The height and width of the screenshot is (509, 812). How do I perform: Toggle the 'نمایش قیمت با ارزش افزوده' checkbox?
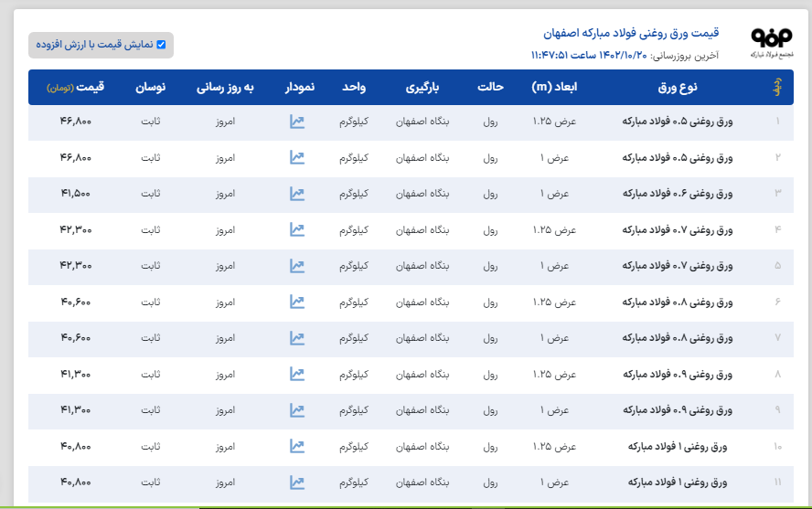point(162,44)
